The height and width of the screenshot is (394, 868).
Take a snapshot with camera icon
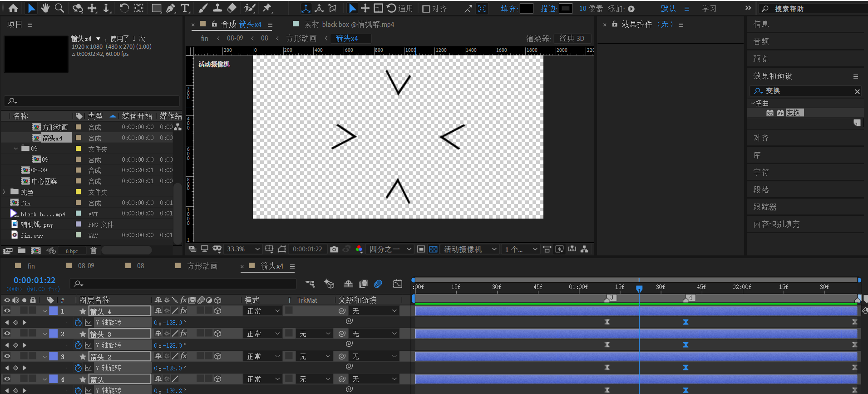(334, 249)
